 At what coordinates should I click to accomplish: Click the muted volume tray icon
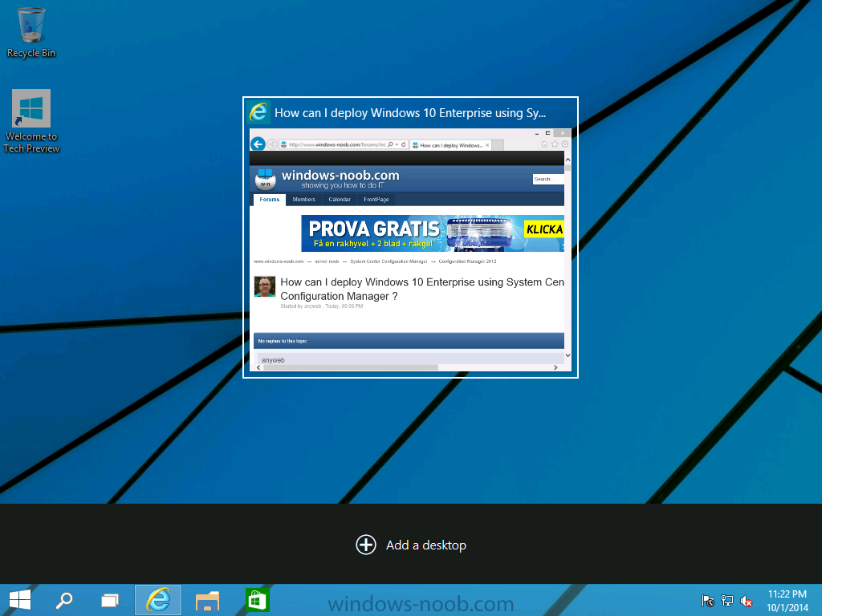746,601
